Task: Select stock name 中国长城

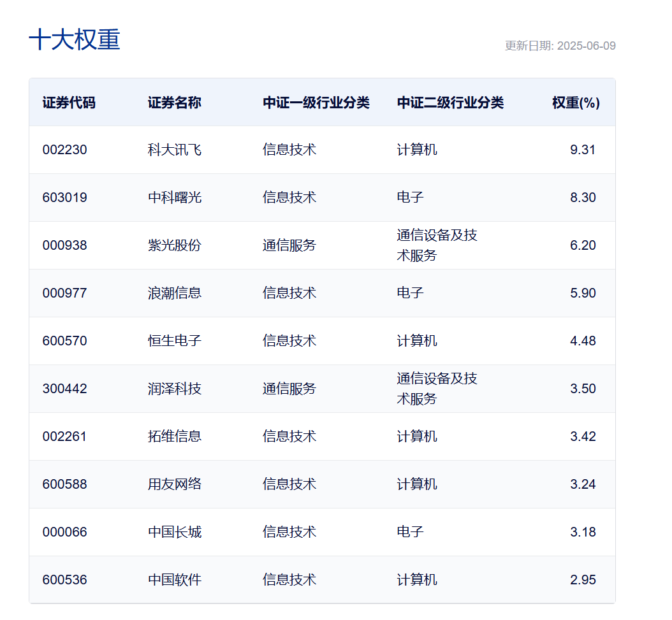Action: [175, 532]
